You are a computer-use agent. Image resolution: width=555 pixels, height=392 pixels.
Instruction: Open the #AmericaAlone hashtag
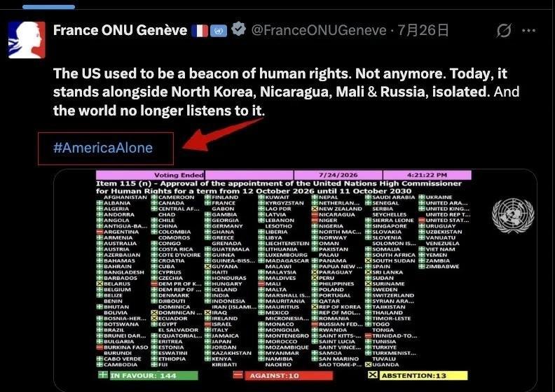103,148
